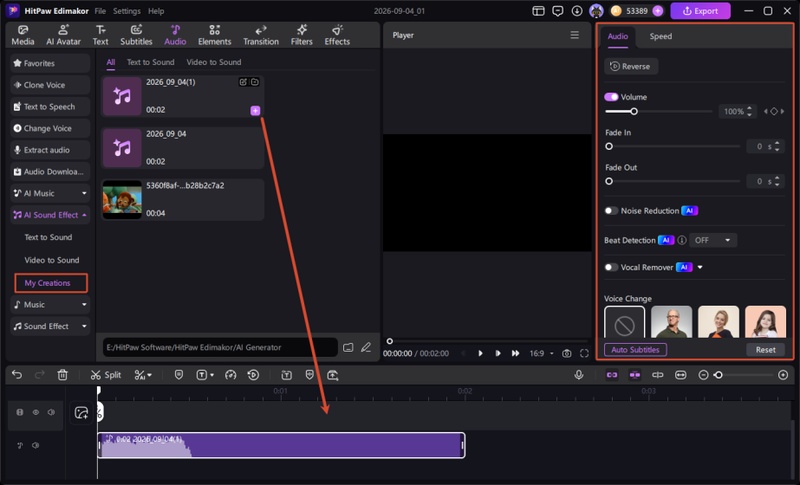
Task: Open the 16:9 aspect ratio dropdown
Action: pyautogui.click(x=541, y=353)
